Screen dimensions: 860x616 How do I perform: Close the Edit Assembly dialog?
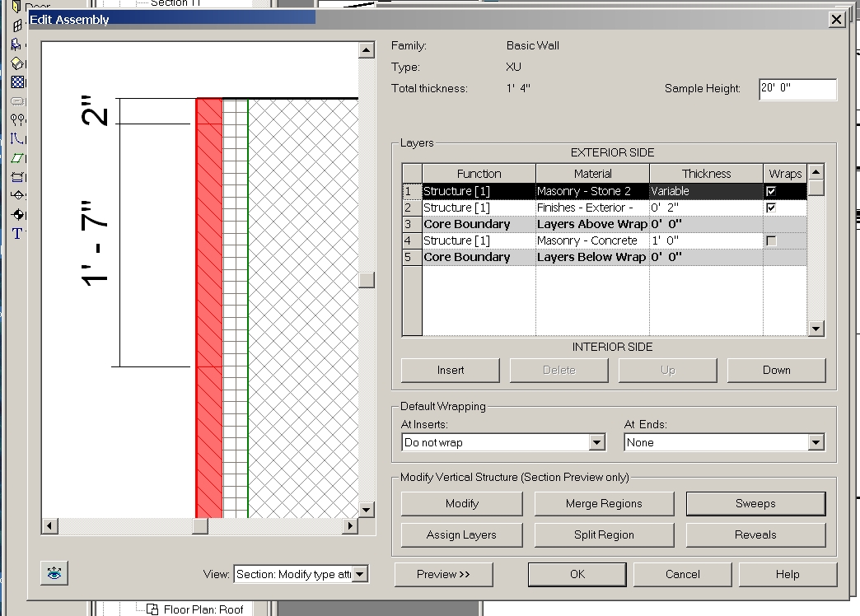836,20
